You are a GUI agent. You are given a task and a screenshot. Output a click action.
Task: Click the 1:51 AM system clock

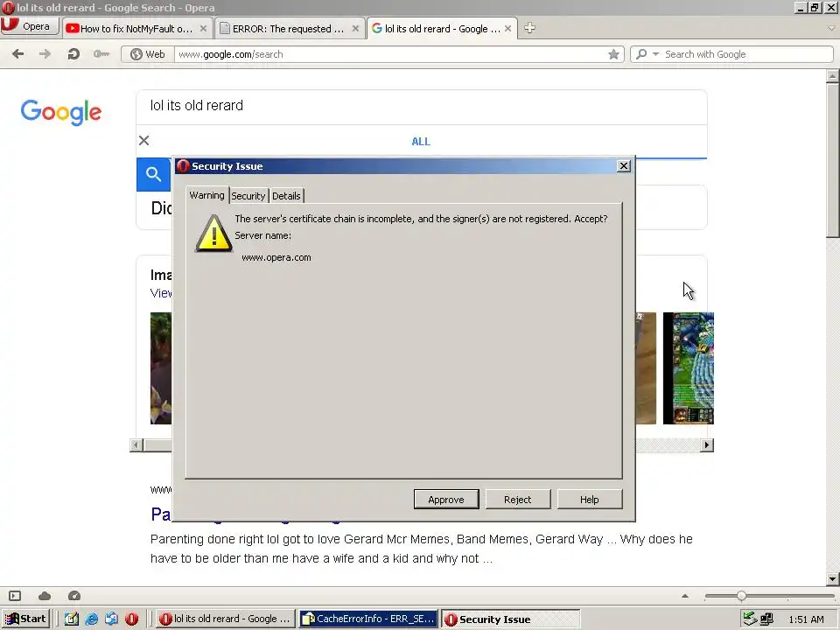806,619
